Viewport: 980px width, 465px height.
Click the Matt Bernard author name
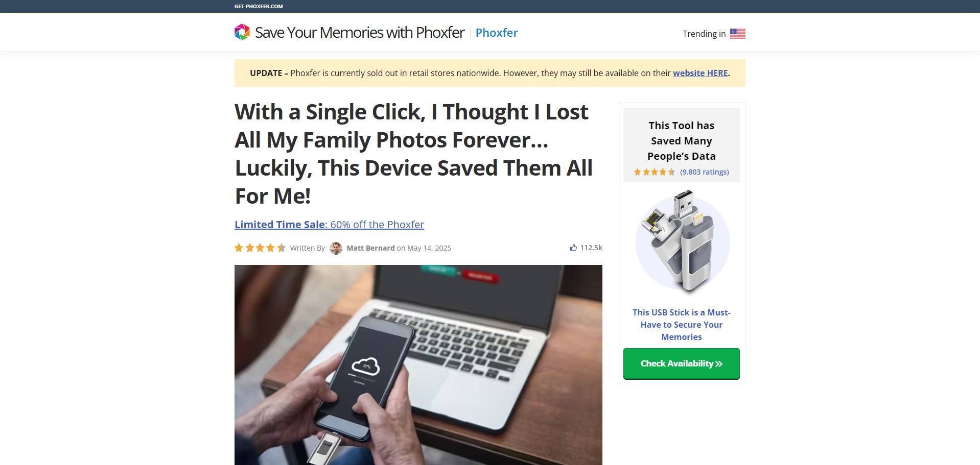(x=370, y=248)
